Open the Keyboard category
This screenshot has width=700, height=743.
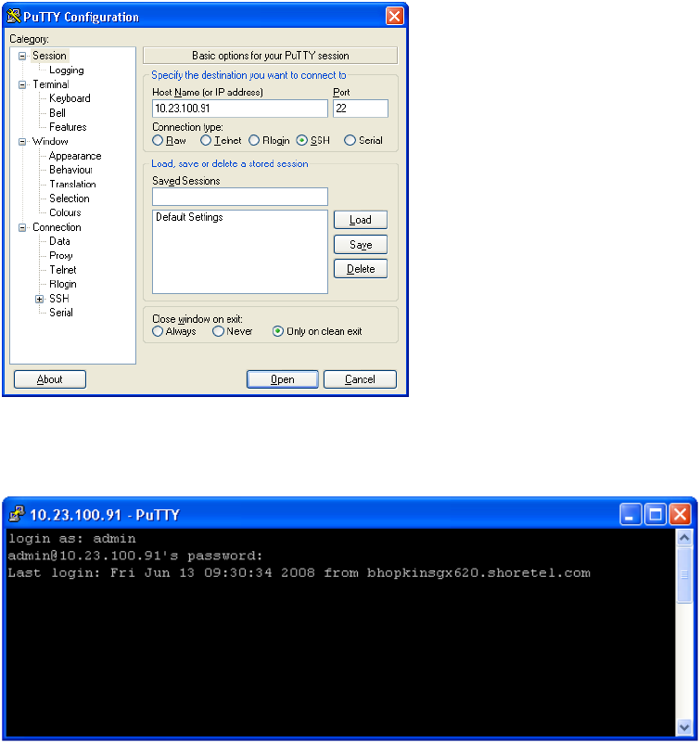pos(70,98)
